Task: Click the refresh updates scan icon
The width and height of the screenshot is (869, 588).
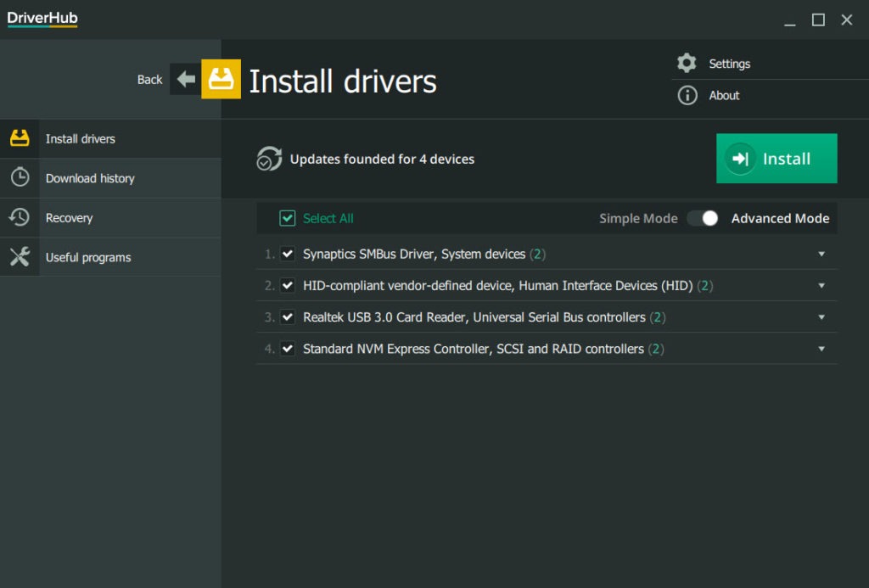Action: pyautogui.click(x=269, y=159)
